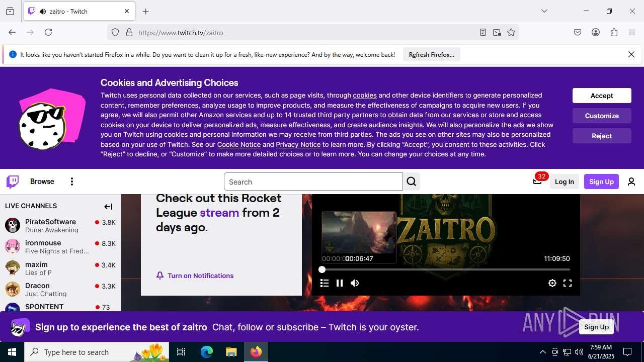Enter fullscreen mode in the player
Screen dimensions: 644x362
click(x=568, y=283)
